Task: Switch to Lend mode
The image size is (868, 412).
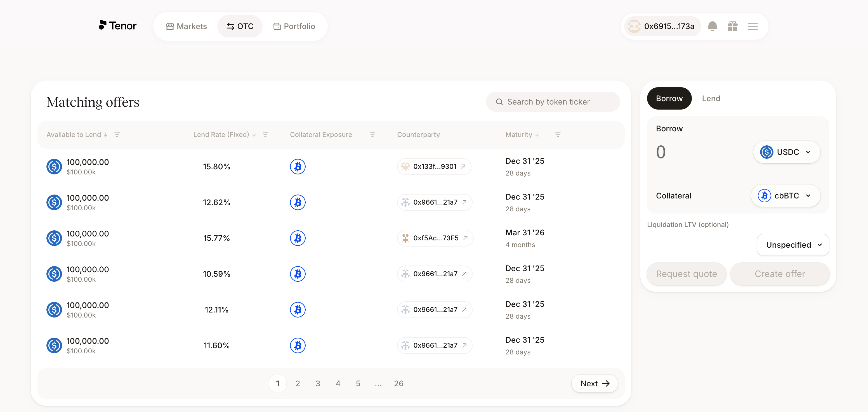Action: [711, 98]
